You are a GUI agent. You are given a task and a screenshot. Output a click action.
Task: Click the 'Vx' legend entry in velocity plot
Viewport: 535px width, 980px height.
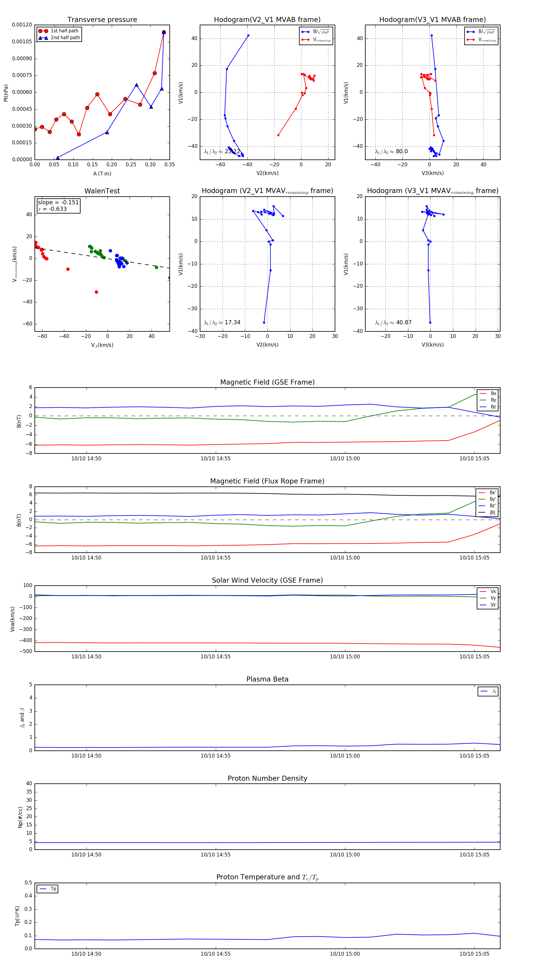[x=488, y=592]
